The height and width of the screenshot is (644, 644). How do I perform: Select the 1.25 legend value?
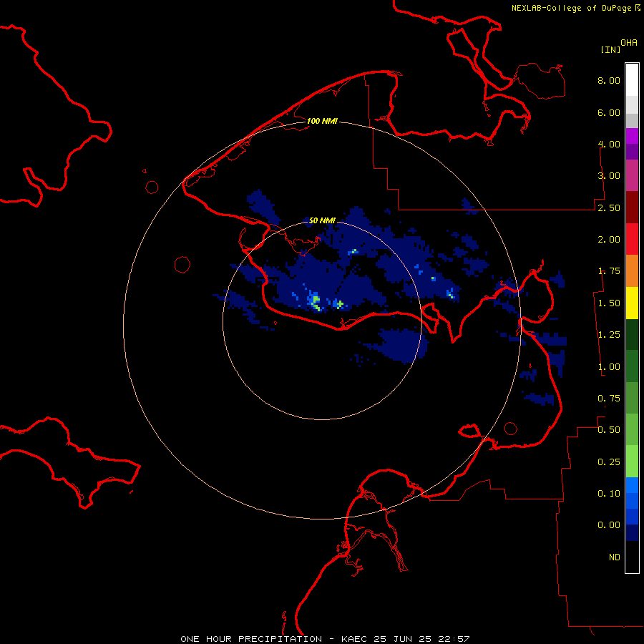pos(609,335)
